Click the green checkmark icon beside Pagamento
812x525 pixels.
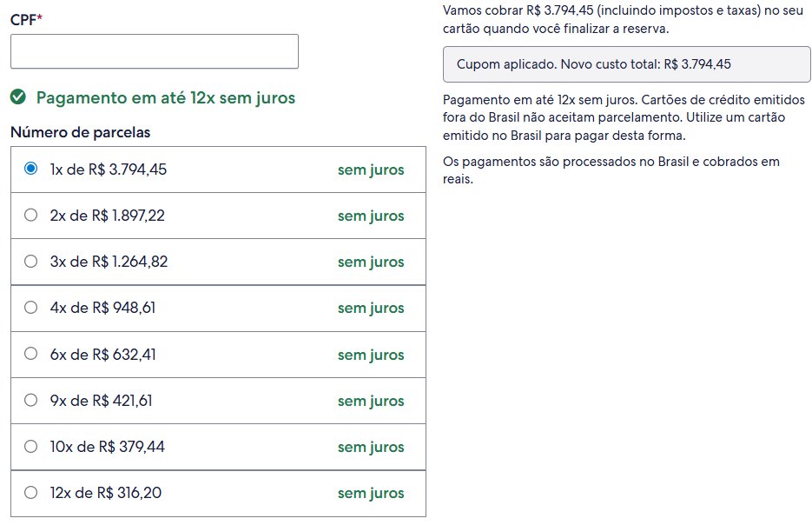[x=18, y=96]
